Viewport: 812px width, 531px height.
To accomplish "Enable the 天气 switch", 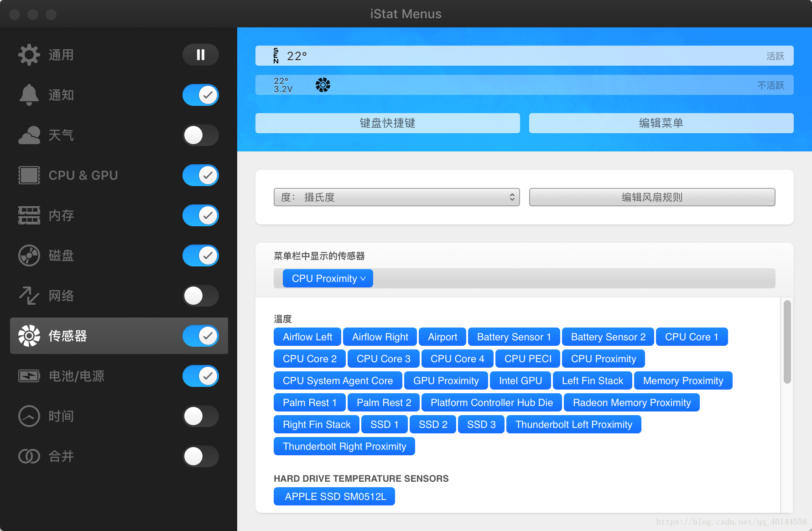I will click(x=201, y=135).
